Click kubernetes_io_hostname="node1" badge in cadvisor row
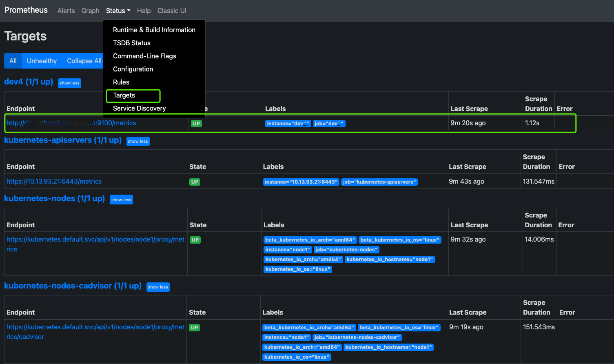Viewport: 614px width, 364px height. click(x=388, y=347)
